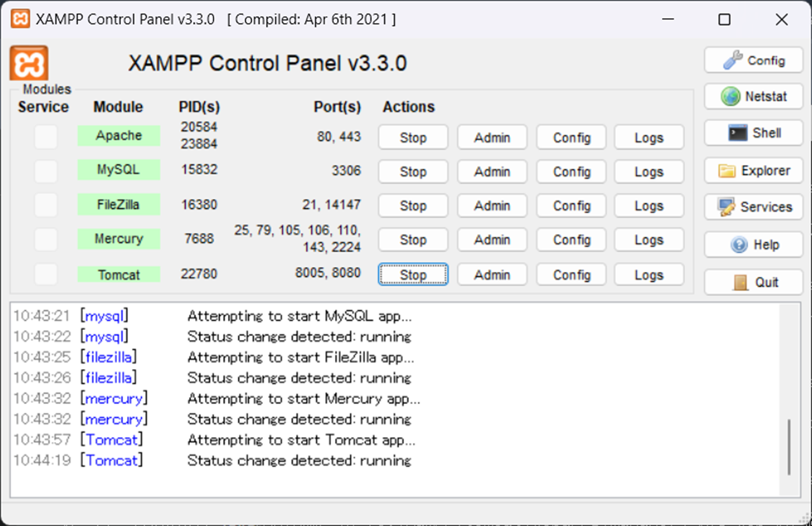Open Explorer using the folder icon
This screenshot has width=812, height=526.
click(752, 170)
